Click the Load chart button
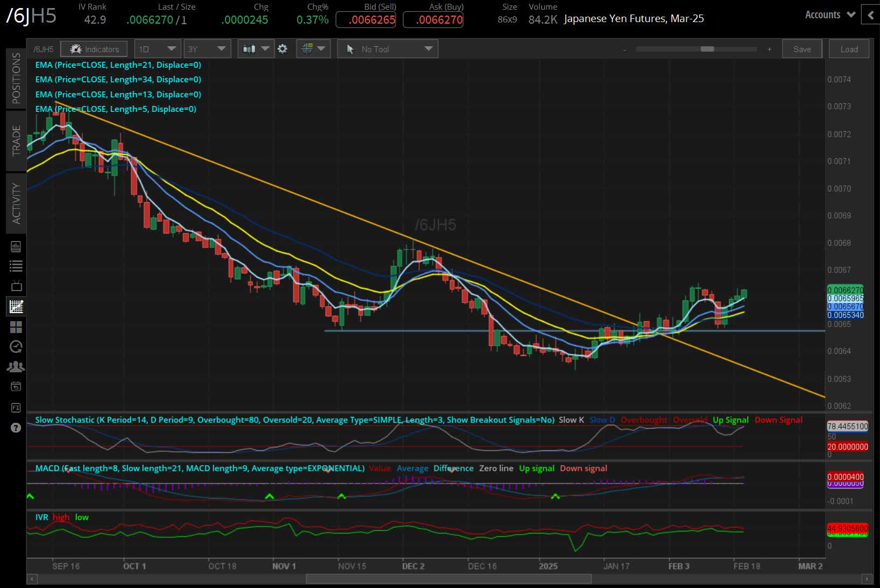 [849, 49]
